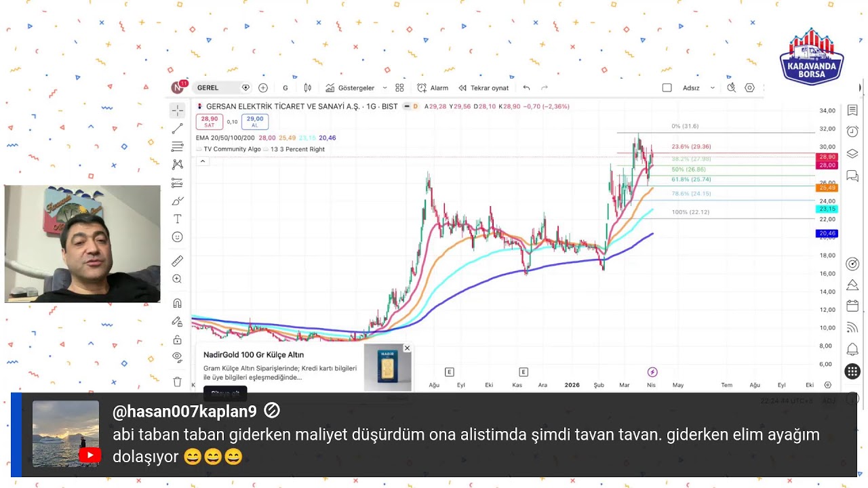
Task: Click the 28,90 SAT sell button
Action: [209, 121]
